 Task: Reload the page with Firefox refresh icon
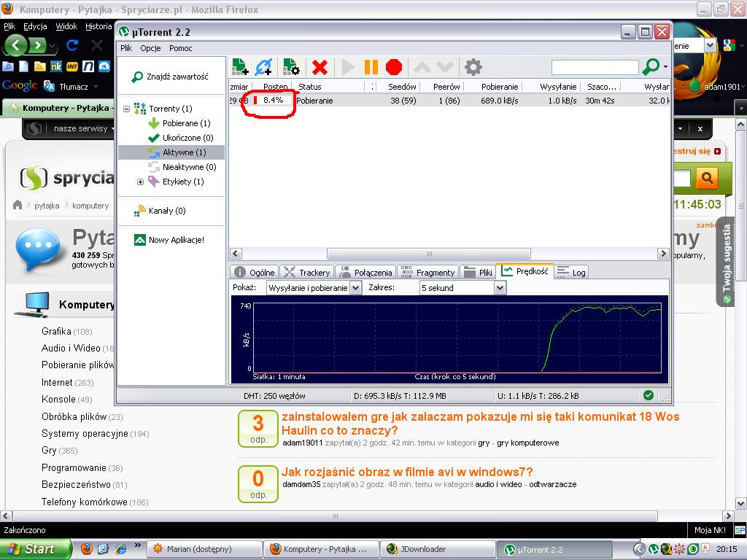pyautogui.click(x=72, y=45)
